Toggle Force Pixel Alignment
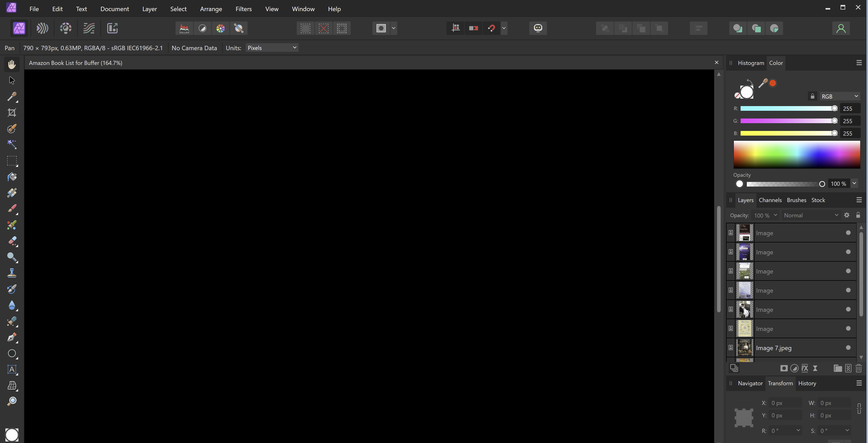This screenshot has width=868, height=443. point(455,28)
